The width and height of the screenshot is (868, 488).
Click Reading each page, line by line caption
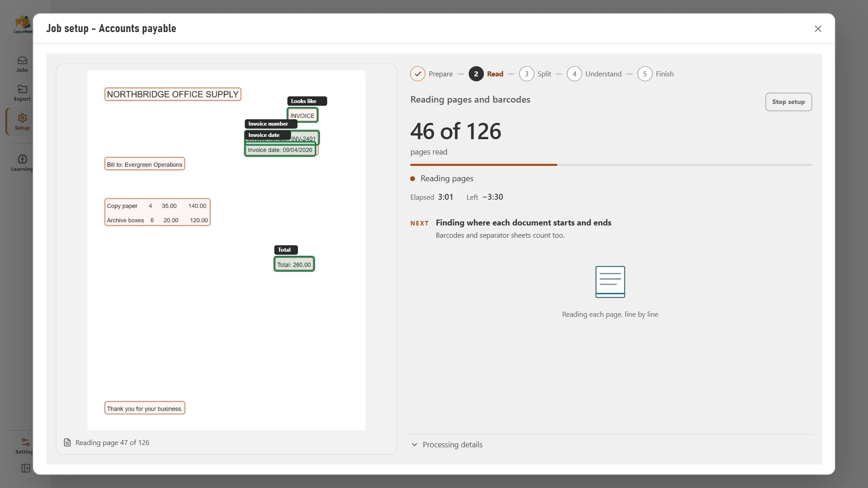(610, 314)
